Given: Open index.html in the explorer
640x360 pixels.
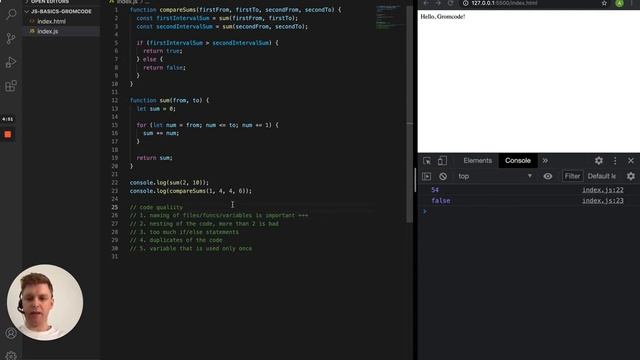Looking at the screenshot, I should (51, 22).
